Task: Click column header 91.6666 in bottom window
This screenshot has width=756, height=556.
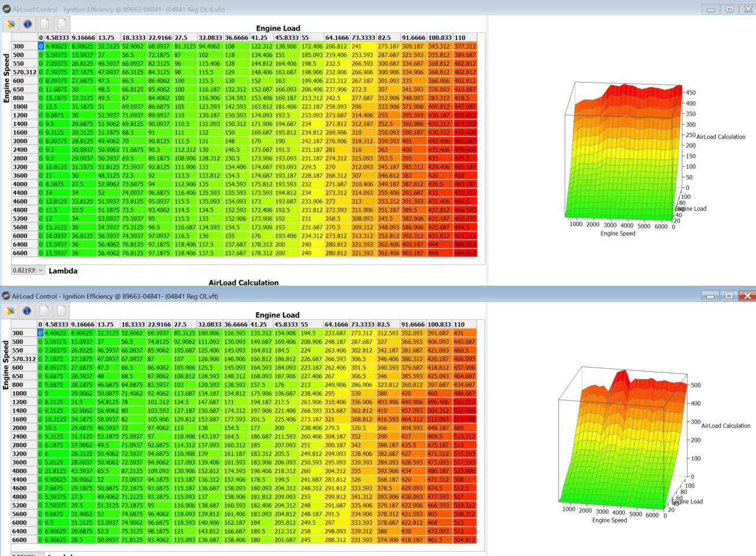Action: coord(414,325)
